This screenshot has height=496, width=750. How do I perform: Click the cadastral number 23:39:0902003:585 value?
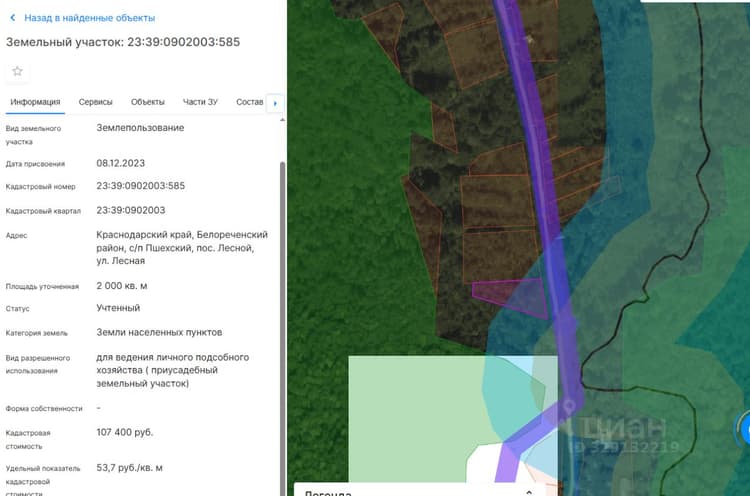pos(141,186)
